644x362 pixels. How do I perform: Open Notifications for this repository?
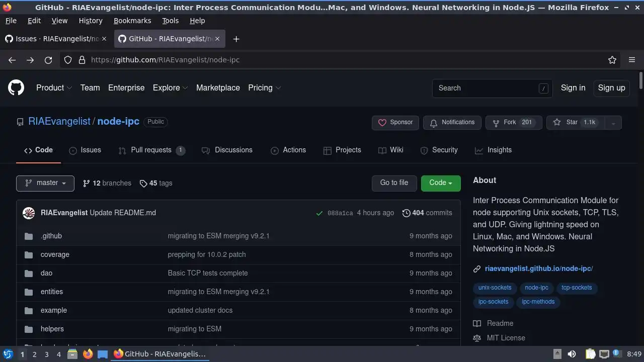[x=452, y=123]
